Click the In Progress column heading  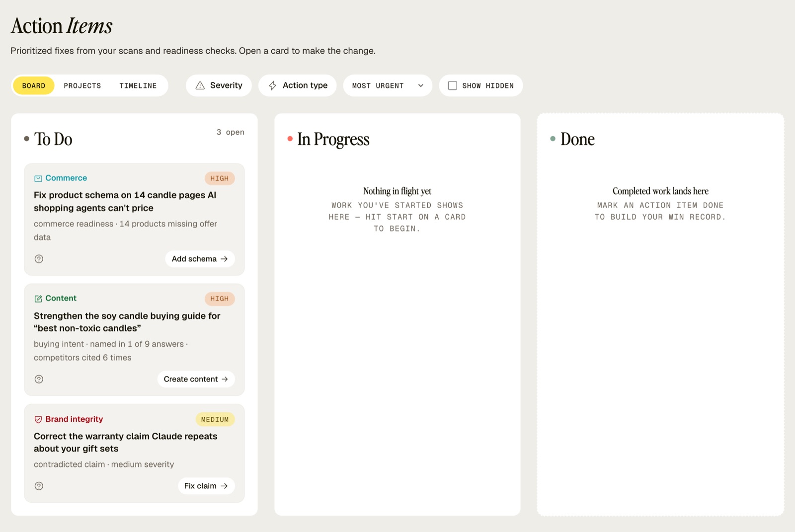click(333, 139)
